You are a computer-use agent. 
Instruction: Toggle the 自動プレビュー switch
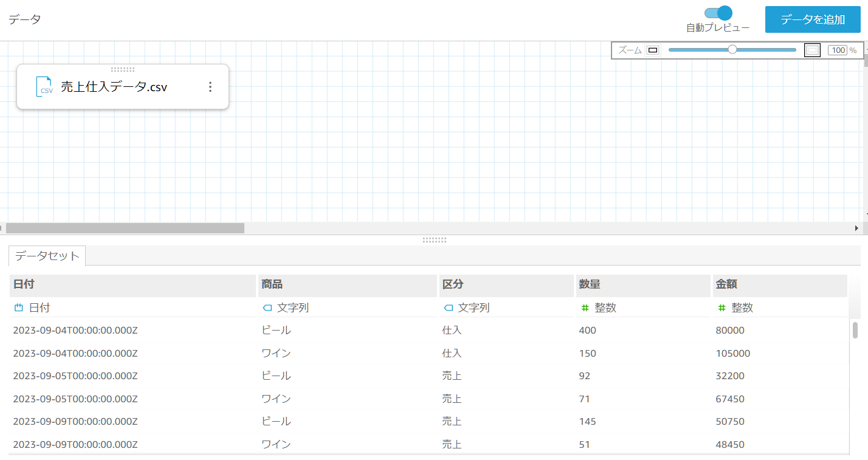click(x=718, y=13)
